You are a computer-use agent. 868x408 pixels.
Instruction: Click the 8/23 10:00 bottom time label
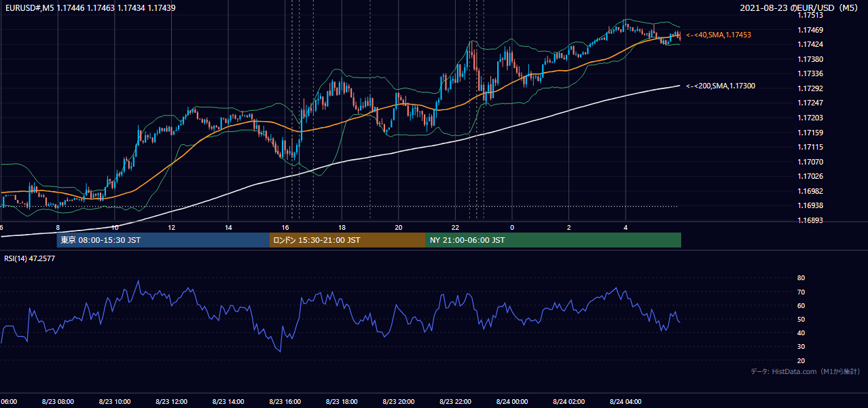(x=115, y=402)
